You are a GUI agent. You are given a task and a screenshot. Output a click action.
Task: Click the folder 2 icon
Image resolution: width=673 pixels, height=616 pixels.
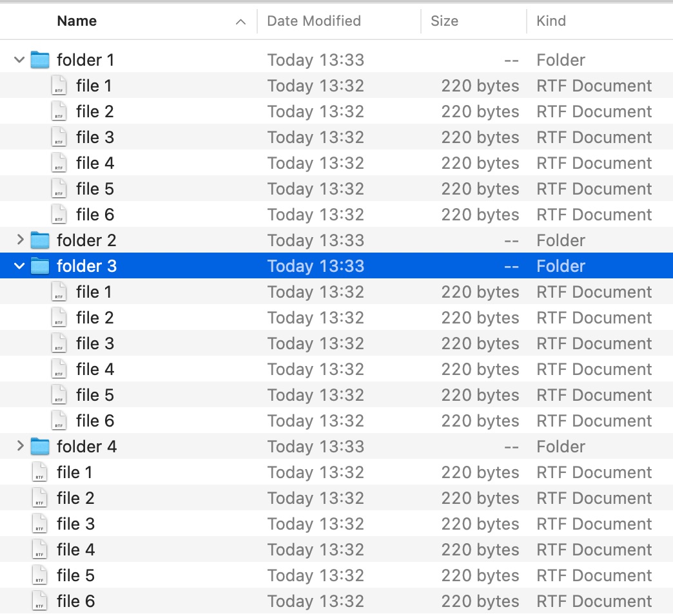[40, 240]
